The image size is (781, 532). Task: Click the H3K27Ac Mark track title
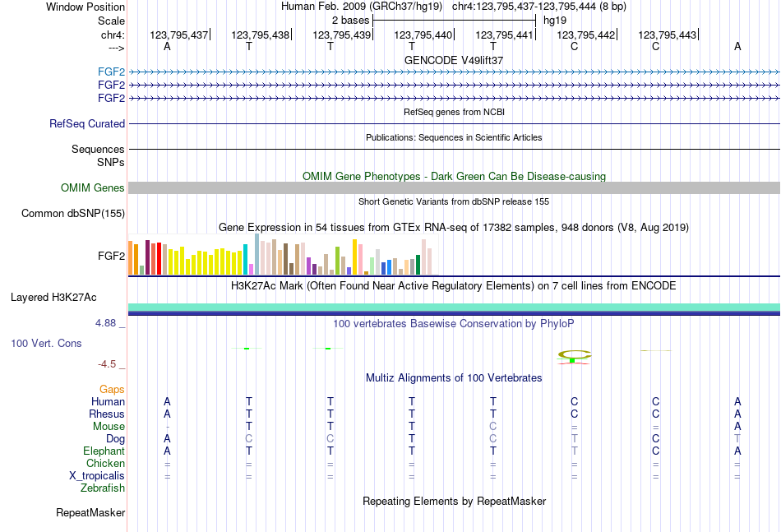coord(454,286)
